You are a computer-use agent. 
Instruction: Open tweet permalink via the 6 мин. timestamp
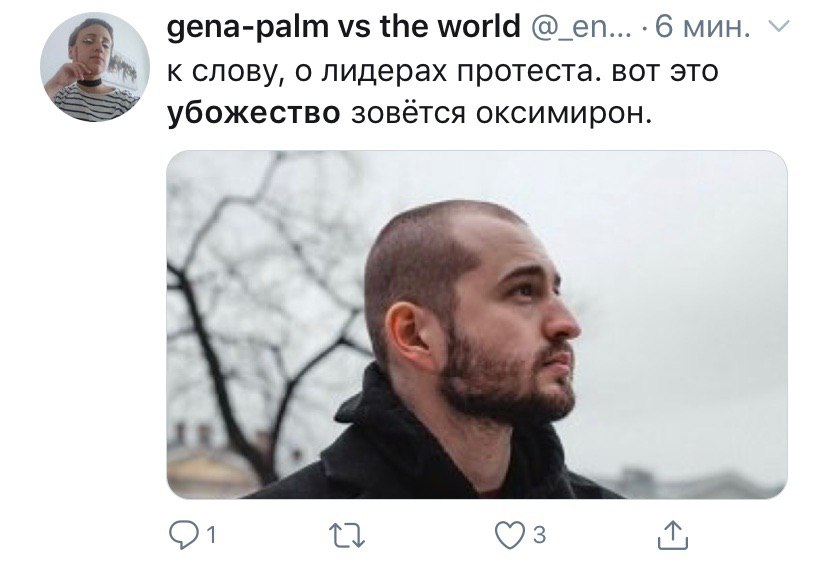tap(702, 27)
